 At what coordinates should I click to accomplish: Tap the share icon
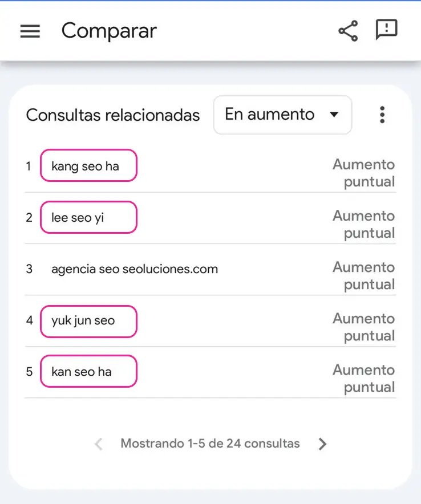point(348,31)
